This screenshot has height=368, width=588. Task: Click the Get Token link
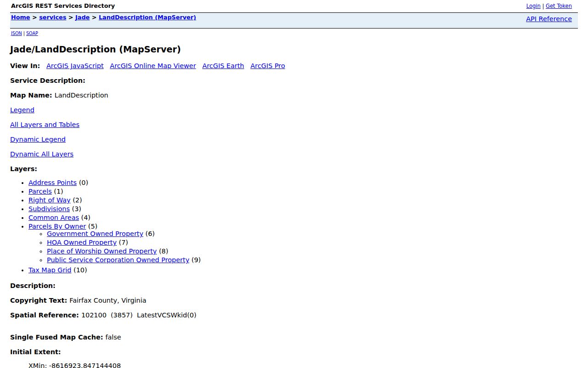[559, 6]
